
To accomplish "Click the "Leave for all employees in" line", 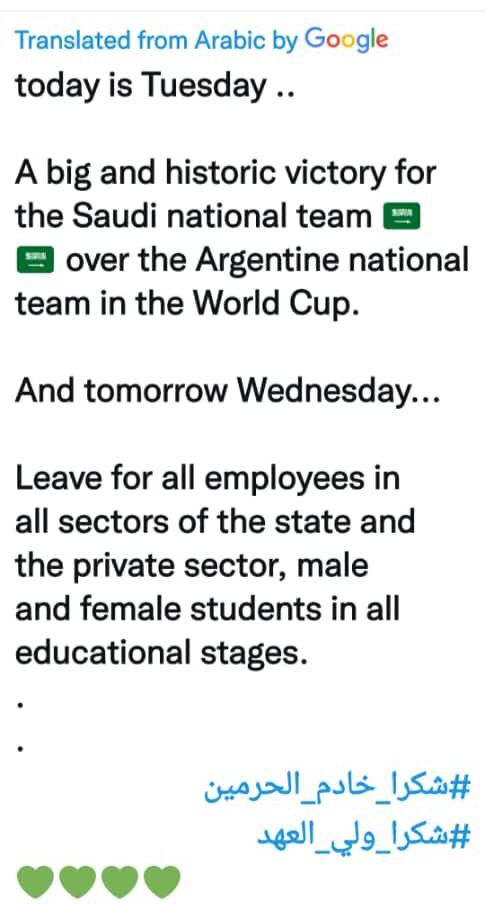I will coord(208,479).
